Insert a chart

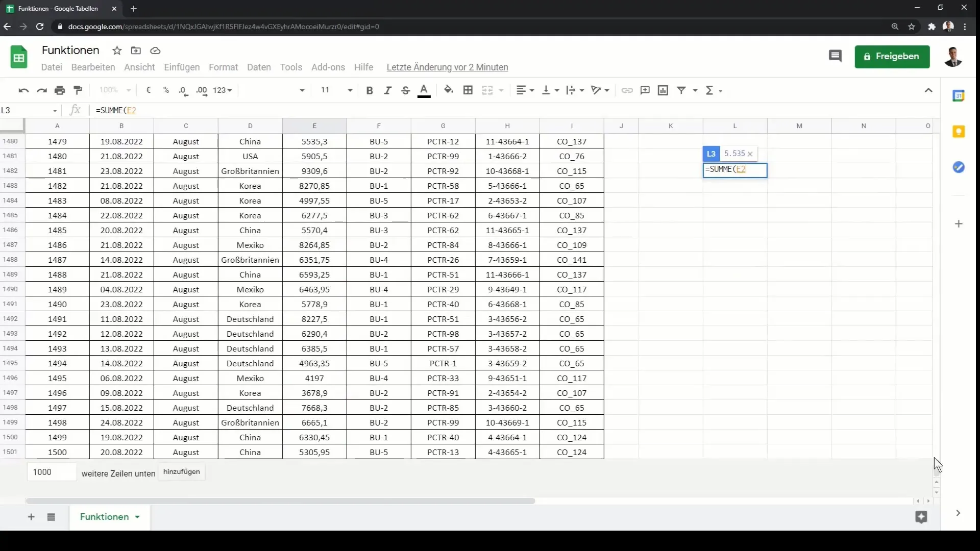tap(663, 90)
